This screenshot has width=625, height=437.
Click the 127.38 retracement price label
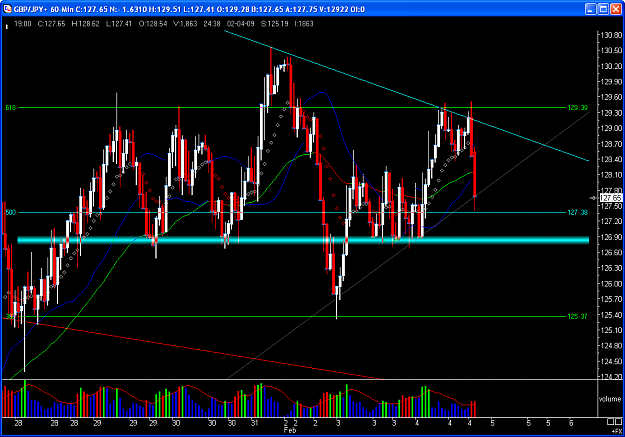pyautogui.click(x=577, y=213)
